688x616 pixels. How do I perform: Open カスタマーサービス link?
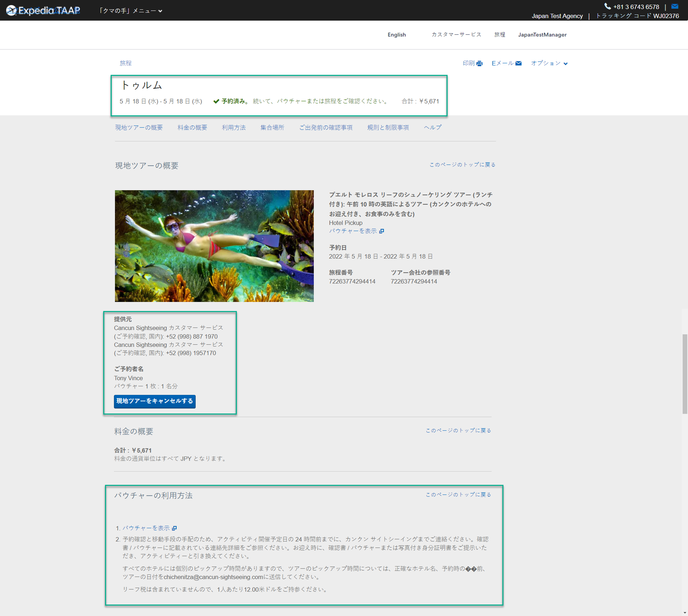[x=456, y=35]
